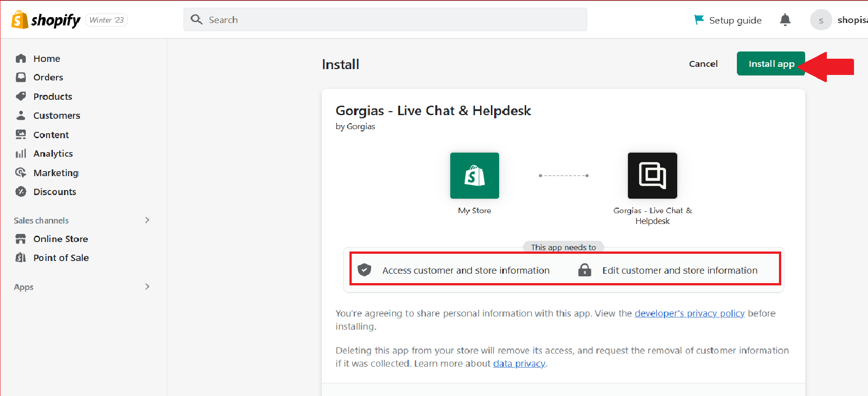Click the caption under the Gorgias icon
Screen dimensions: 868x396
(652, 216)
